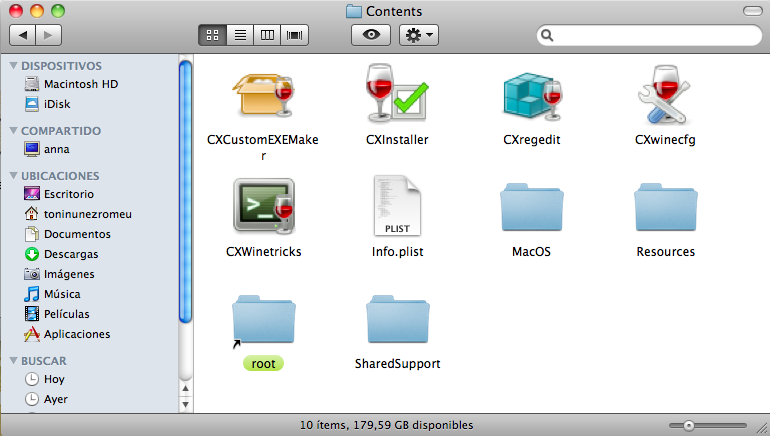
Task: Collapse the BUSCAR section
Action: [13, 361]
